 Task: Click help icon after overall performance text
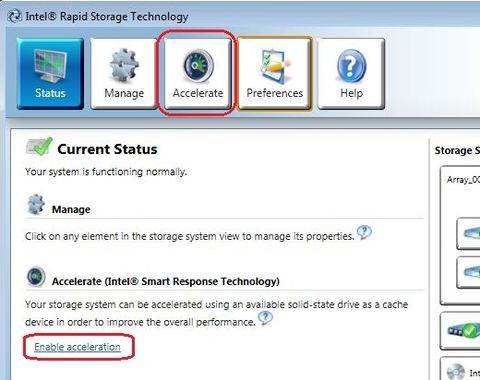pyautogui.click(x=265, y=318)
